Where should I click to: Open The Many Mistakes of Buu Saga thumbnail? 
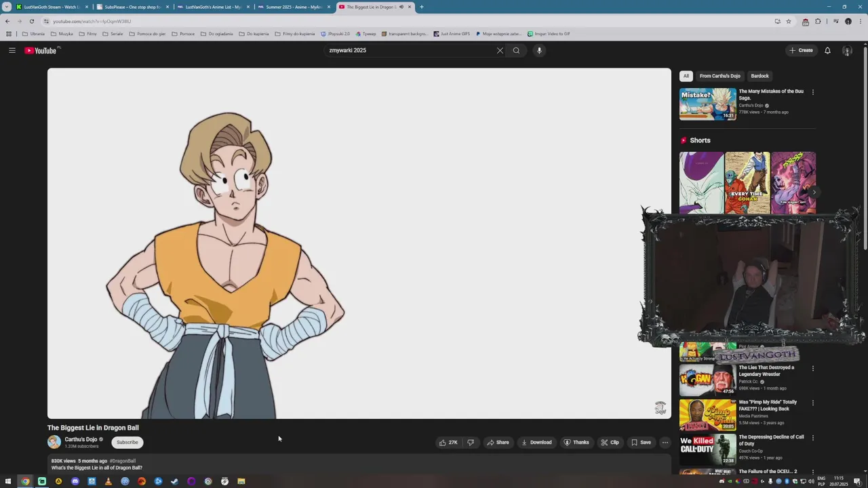tap(708, 104)
